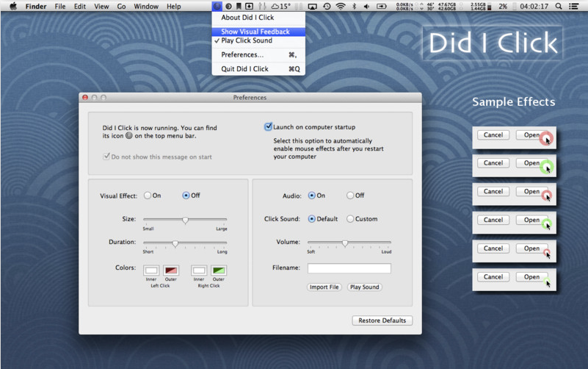Click the Bluetooth icon in menu bar

pyautogui.click(x=354, y=7)
